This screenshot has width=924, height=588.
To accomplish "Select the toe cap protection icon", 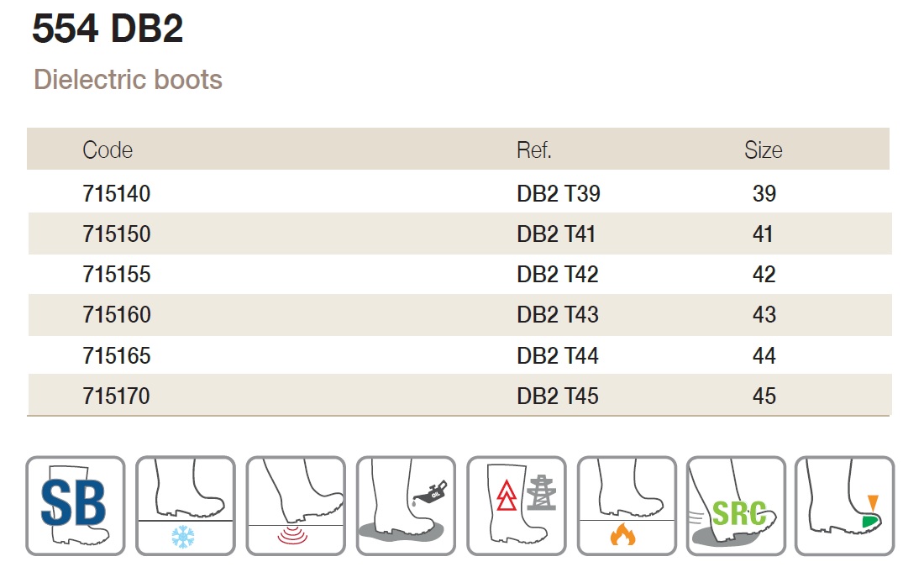I will [844, 506].
